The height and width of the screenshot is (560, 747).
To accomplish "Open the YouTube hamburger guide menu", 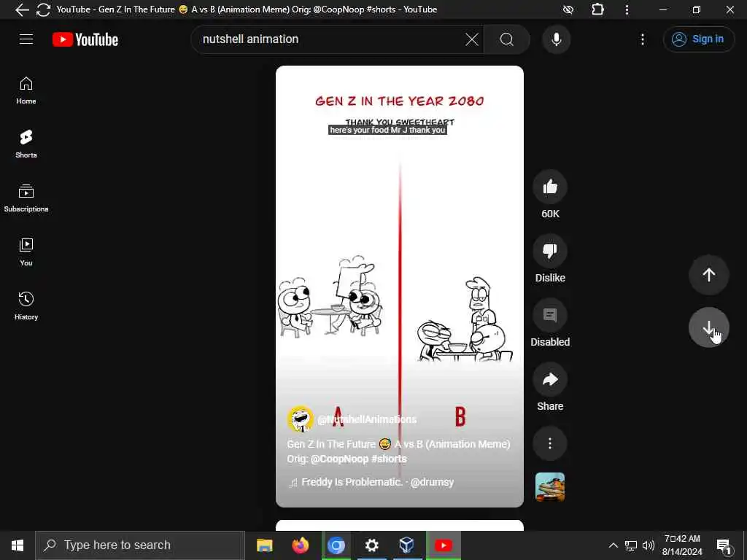I will point(26,39).
